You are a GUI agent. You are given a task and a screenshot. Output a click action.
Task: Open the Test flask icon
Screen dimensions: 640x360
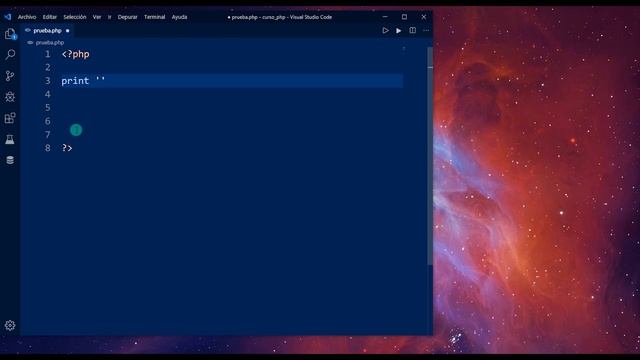tap(10, 139)
